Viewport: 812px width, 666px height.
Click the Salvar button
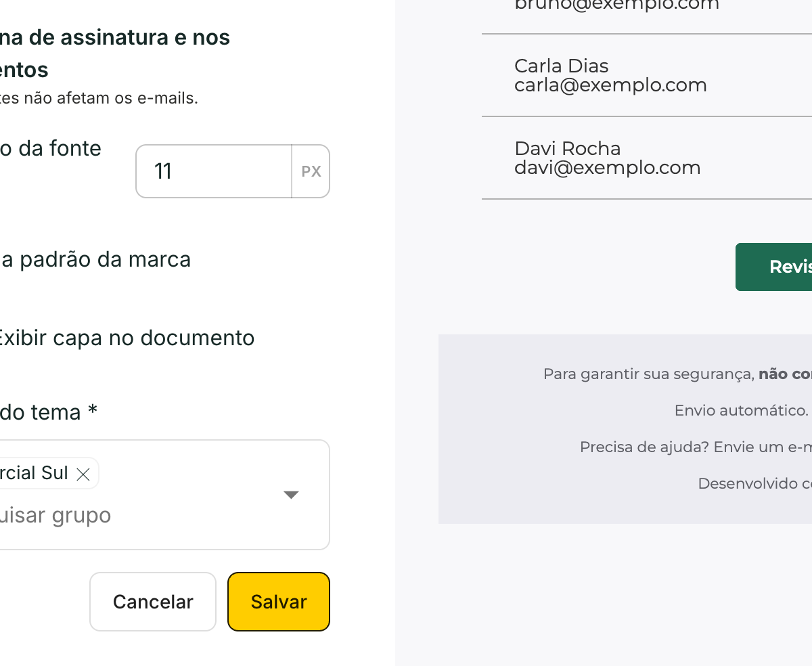(279, 602)
